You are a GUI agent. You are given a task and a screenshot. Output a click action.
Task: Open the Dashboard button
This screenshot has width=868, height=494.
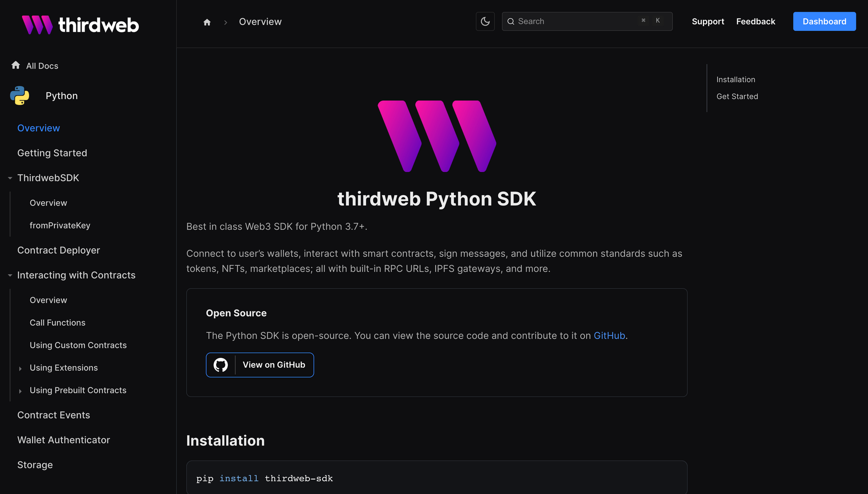824,21
